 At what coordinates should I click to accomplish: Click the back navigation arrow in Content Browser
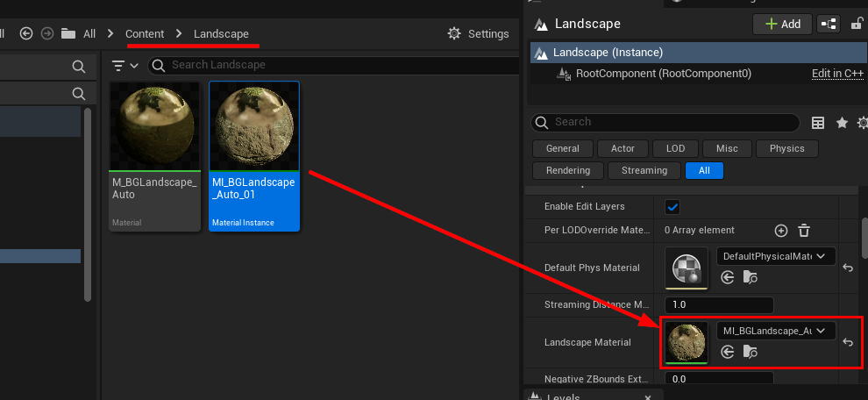[x=26, y=34]
